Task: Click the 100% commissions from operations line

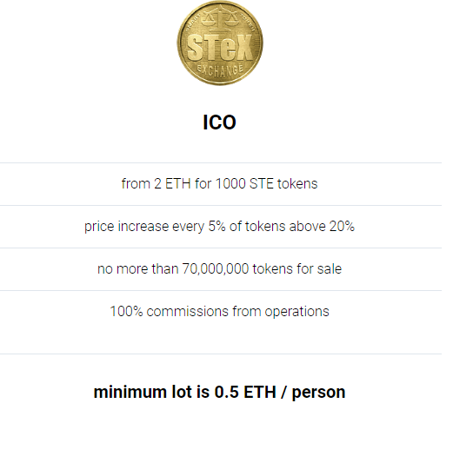Action: point(219,312)
